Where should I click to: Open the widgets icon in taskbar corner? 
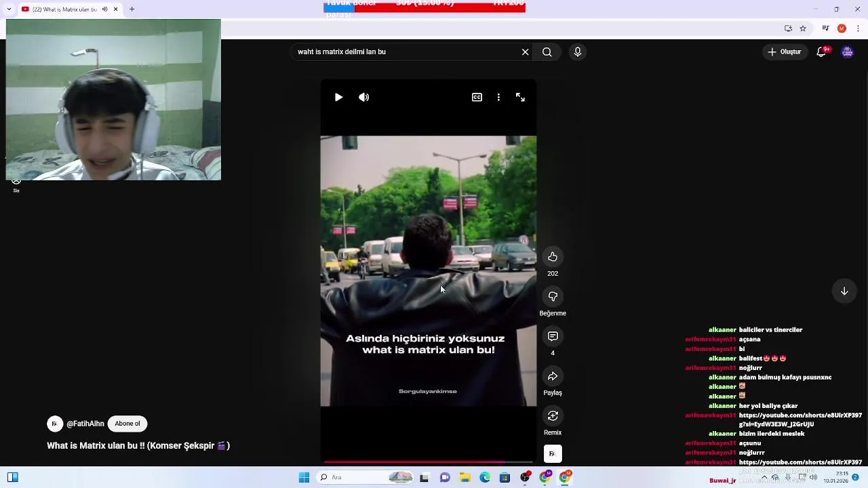coord(12,477)
